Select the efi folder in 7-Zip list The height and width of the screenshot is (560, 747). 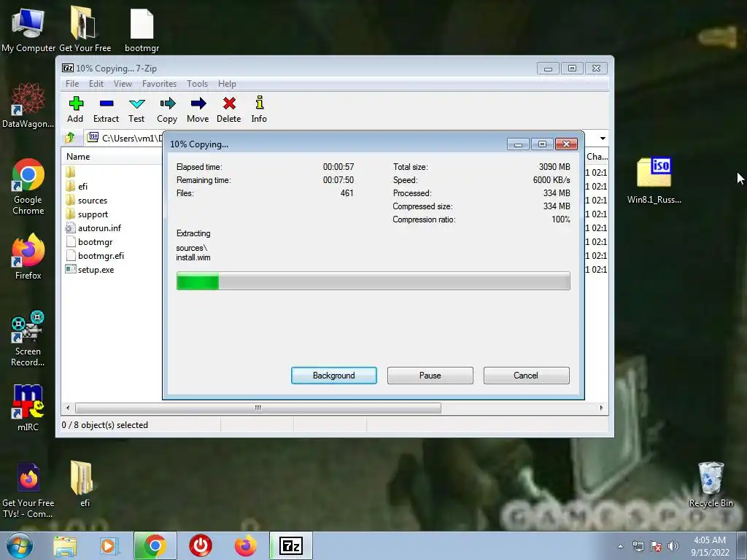tap(82, 186)
